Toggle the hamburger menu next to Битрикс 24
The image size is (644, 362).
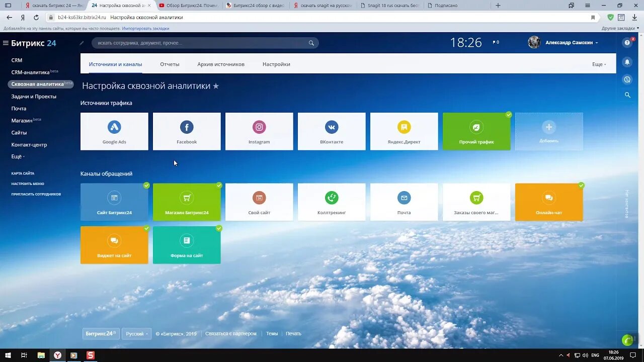(x=6, y=43)
